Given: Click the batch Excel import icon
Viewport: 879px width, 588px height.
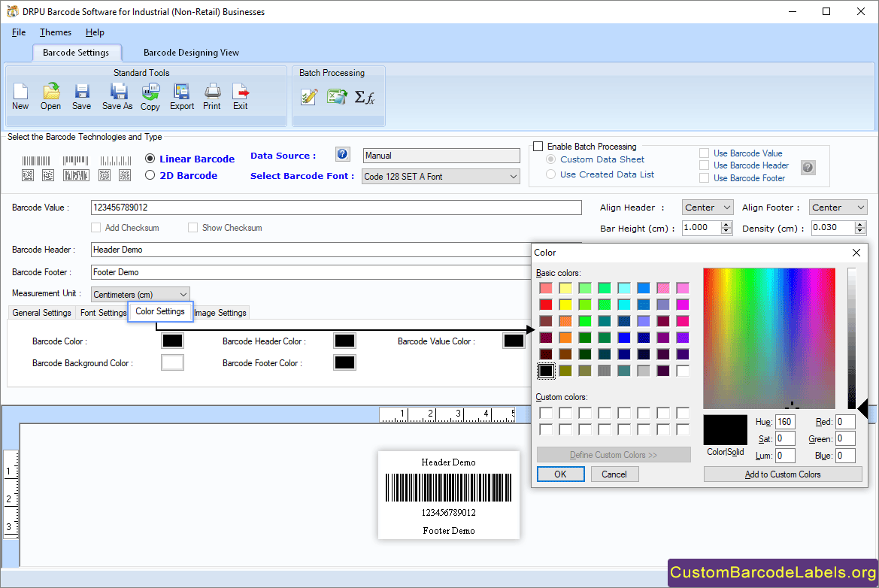Looking at the screenshot, I should pos(337,97).
